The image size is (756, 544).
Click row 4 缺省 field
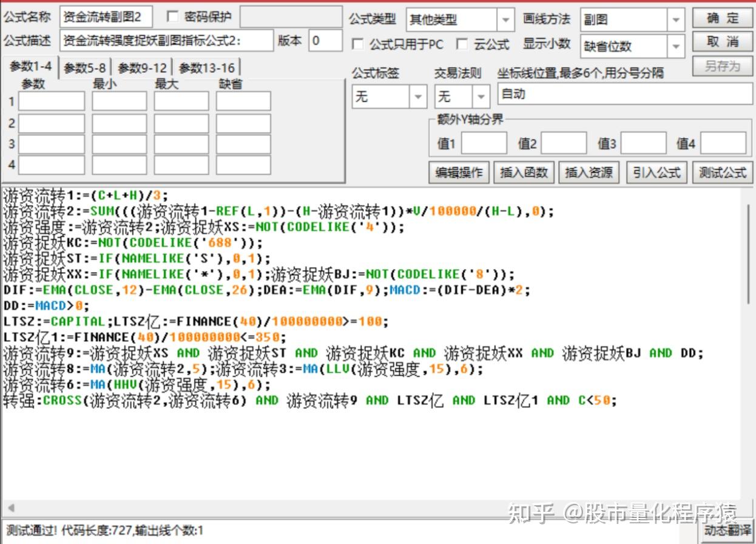pos(243,165)
